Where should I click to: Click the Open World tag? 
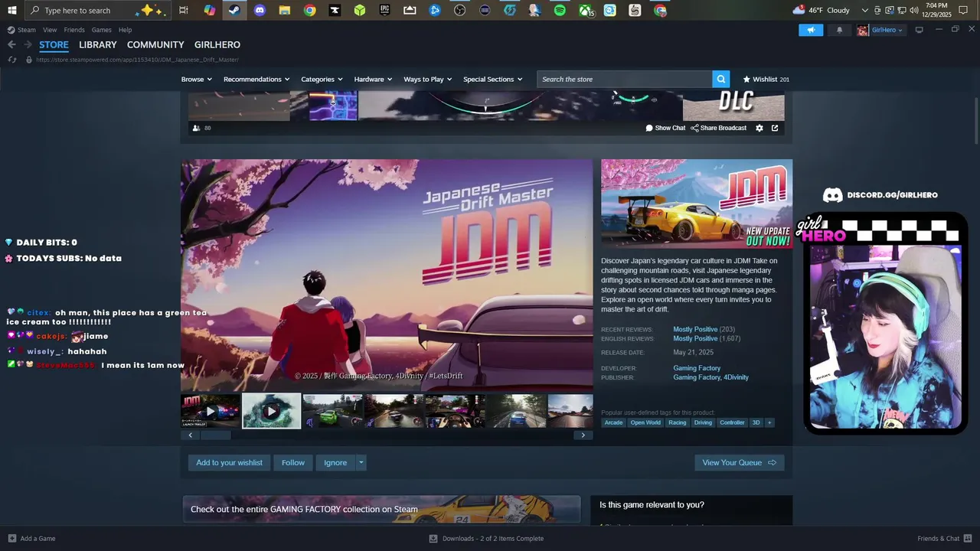tap(645, 422)
